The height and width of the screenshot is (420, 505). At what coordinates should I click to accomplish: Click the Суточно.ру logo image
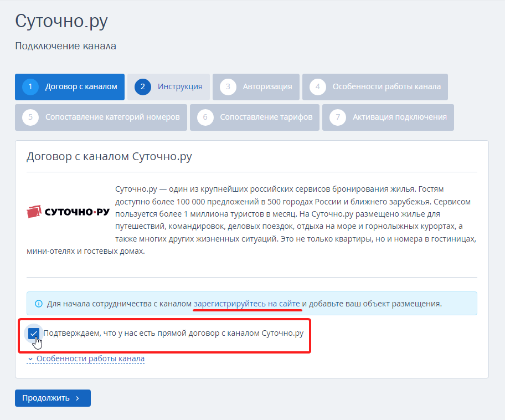pos(68,212)
